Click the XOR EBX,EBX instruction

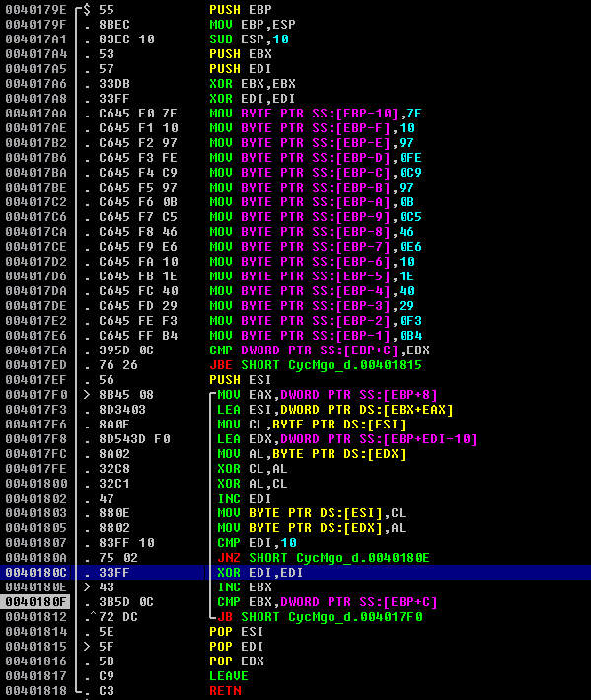253,84
